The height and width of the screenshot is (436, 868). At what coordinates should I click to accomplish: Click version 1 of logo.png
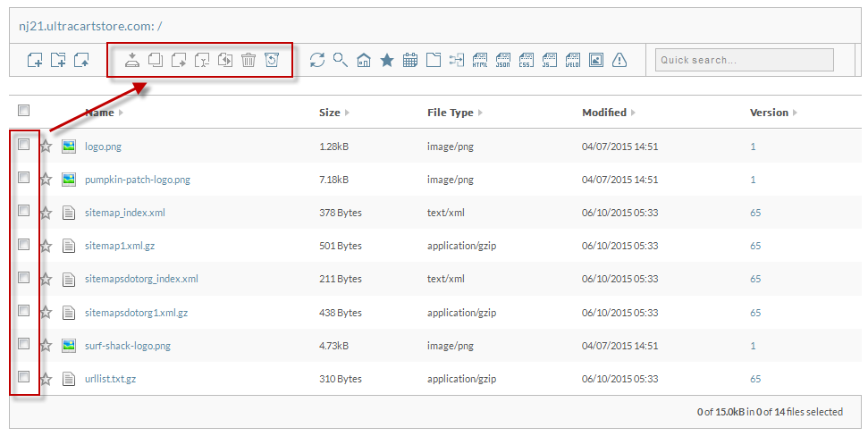point(753,147)
